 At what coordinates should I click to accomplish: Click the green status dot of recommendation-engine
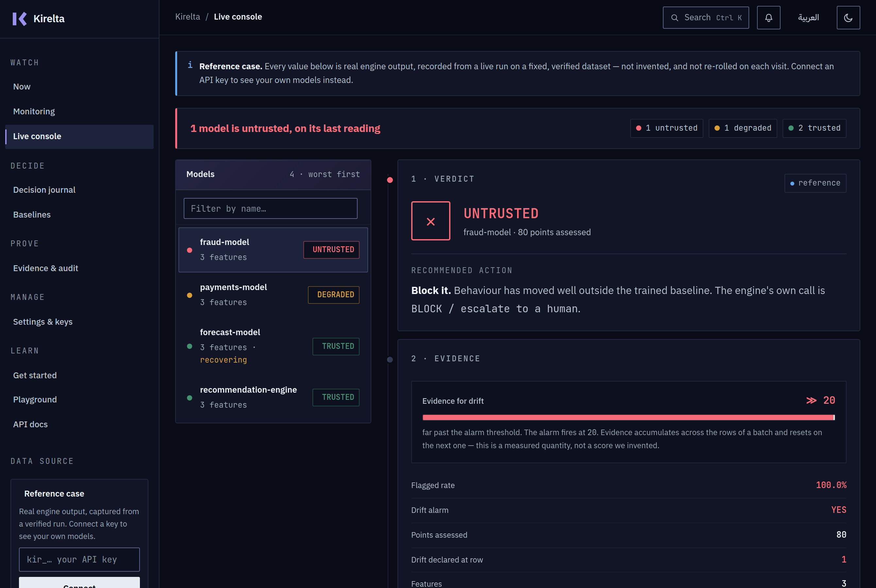point(190,398)
